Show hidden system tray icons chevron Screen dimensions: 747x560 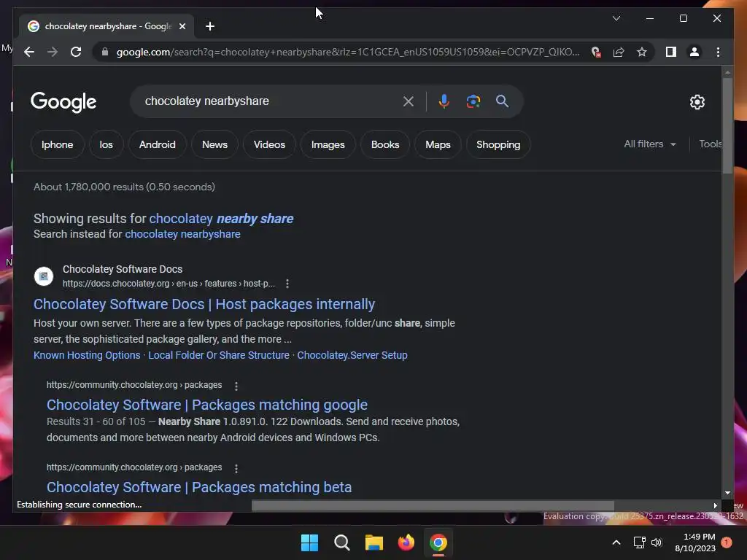pyautogui.click(x=616, y=542)
